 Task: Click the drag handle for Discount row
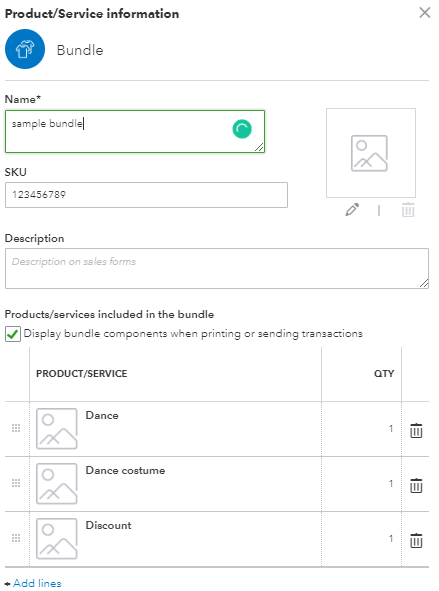(16, 538)
